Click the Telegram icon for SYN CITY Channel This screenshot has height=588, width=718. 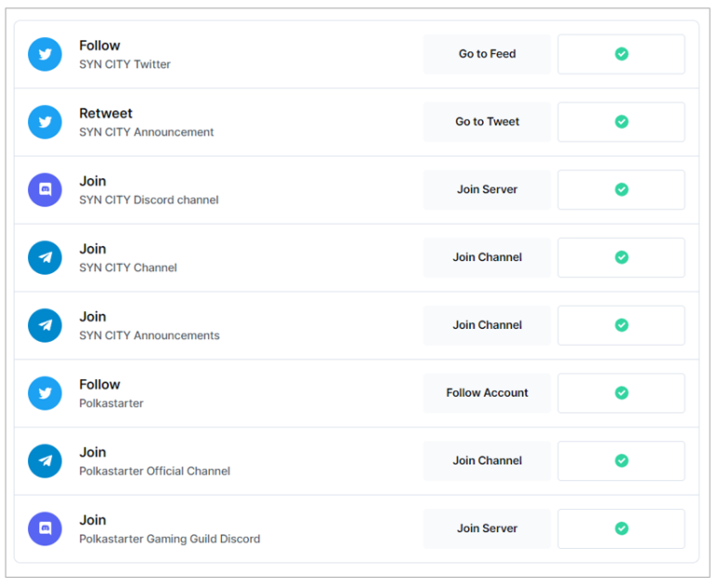pos(45,258)
